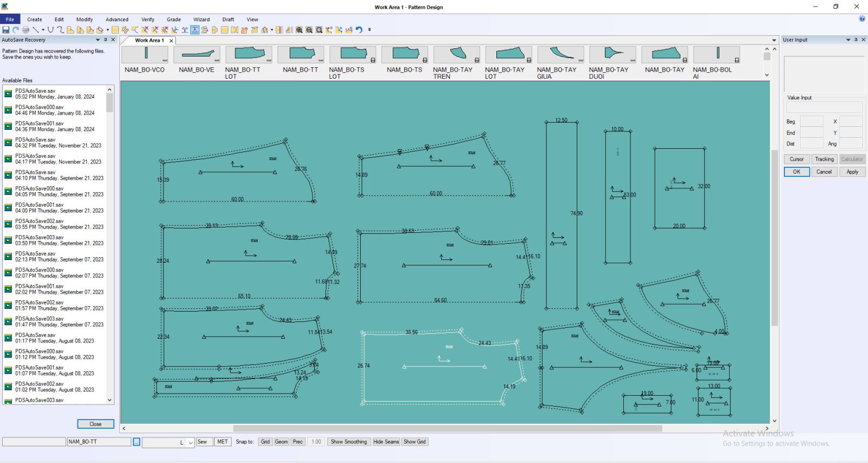Click the Print icon in the toolbar

[x=25, y=30]
